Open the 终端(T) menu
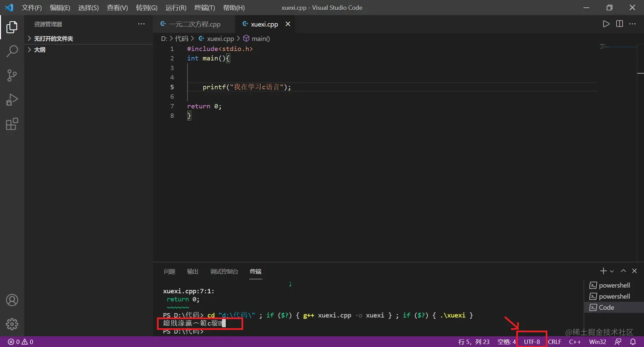The width and height of the screenshot is (644, 347). [x=204, y=7]
